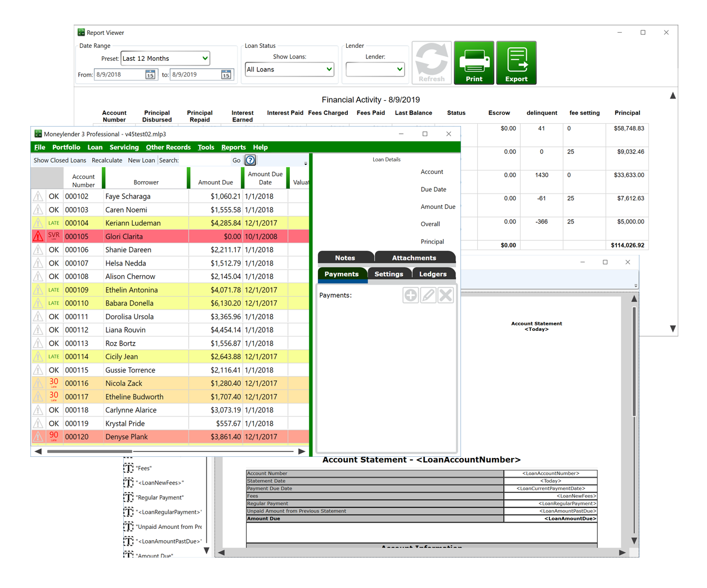The width and height of the screenshot is (707, 588).
Task: Select loan account number 000112
Action: [77, 330]
